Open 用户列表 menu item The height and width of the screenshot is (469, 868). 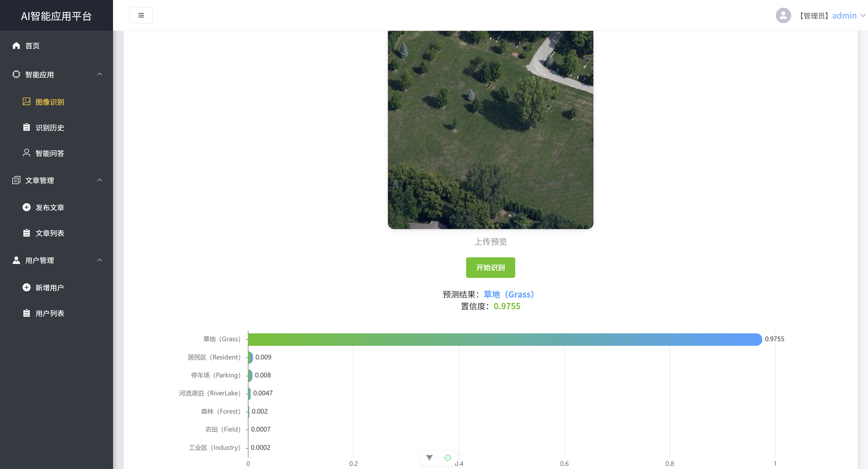(x=50, y=313)
